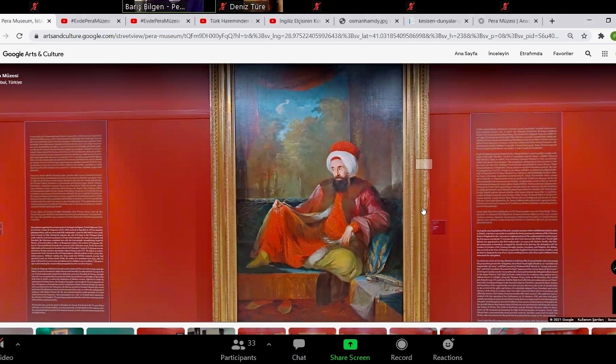Open the Zoom Participants panel

click(238, 350)
